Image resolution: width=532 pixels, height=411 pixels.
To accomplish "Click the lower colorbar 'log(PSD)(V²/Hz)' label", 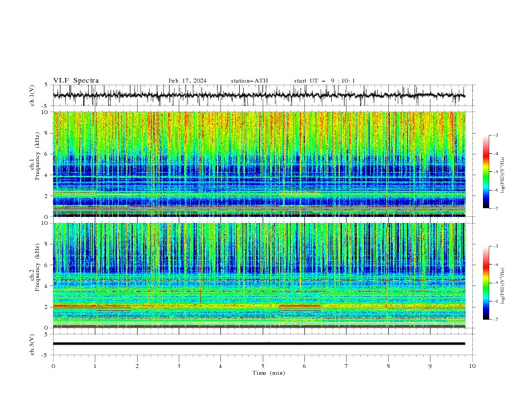I will point(503,285).
